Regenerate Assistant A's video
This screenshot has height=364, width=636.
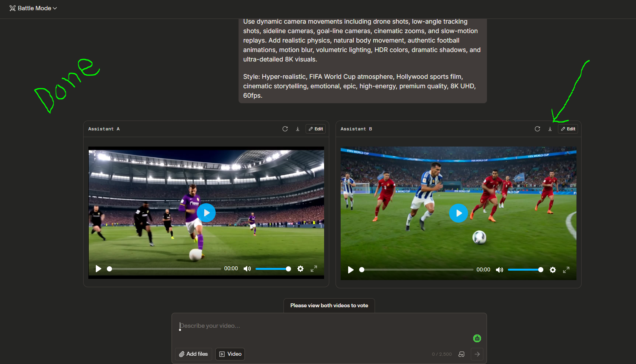point(285,129)
